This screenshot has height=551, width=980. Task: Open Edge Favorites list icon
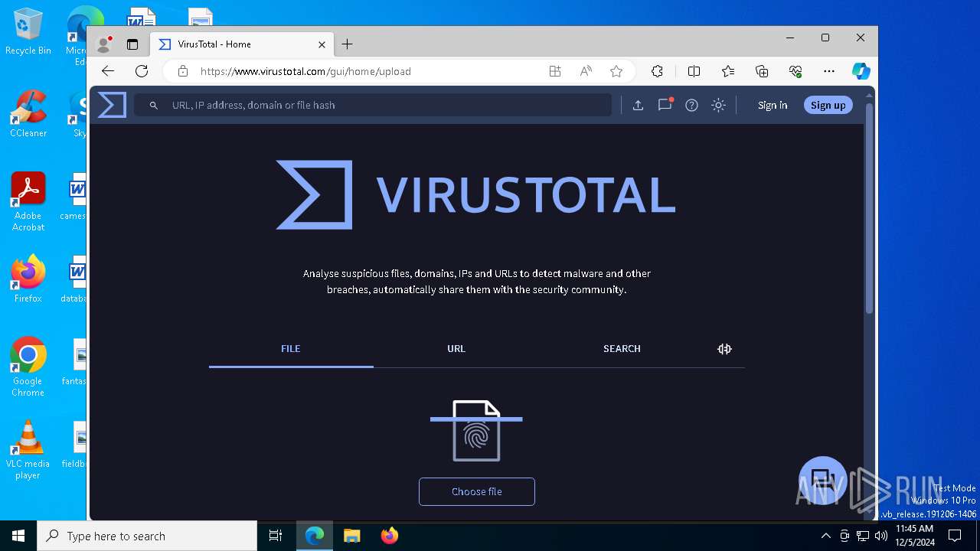coord(728,71)
